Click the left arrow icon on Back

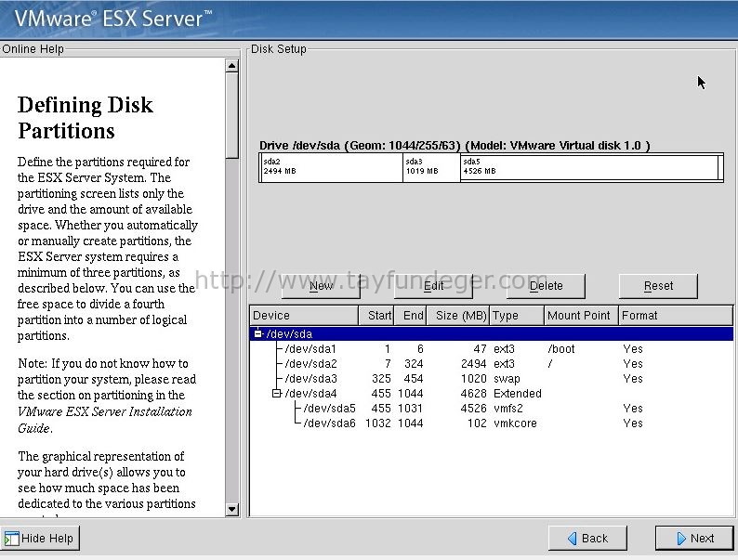(x=573, y=539)
